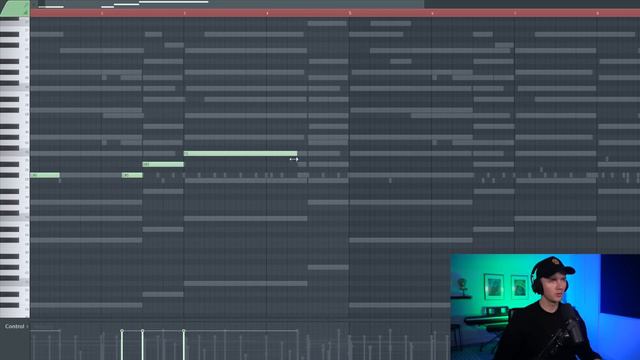
Task: Select the green note at the grid's left edge
Action: click(x=45, y=175)
